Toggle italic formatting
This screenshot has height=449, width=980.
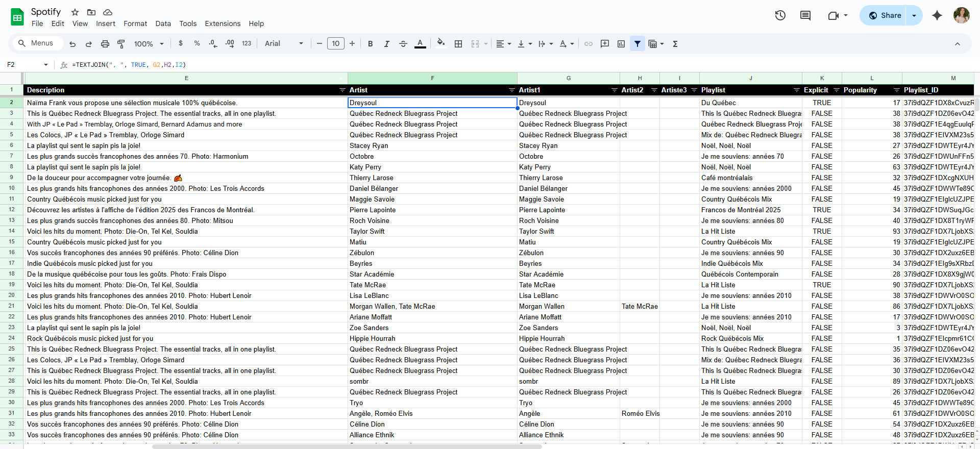(x=386, y=44)
